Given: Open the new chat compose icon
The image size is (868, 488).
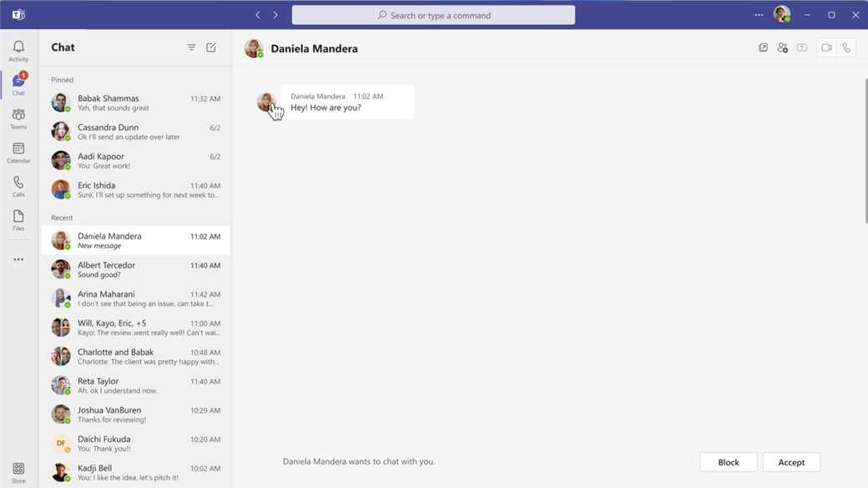Looking at the screenshot, I should tap(211, 48).
